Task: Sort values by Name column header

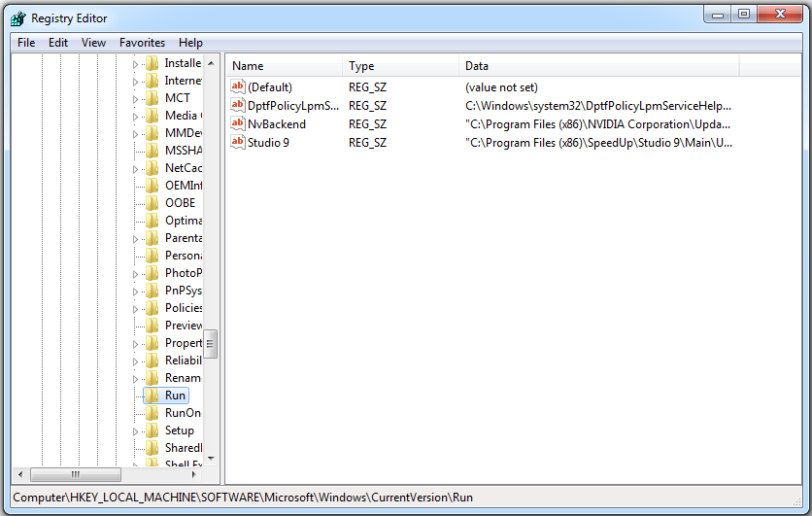Action: tap(285, 66)
